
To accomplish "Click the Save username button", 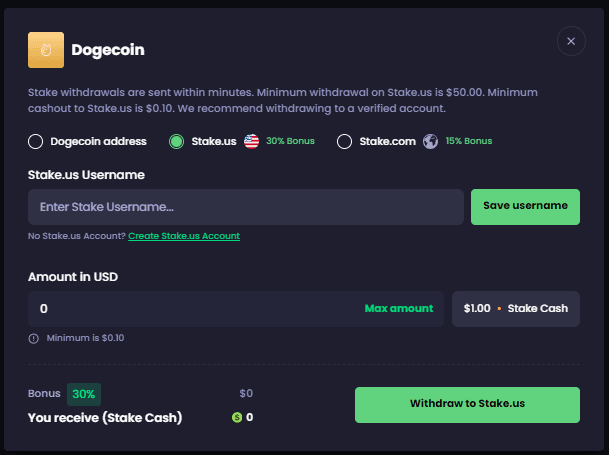I will (525, 206).
